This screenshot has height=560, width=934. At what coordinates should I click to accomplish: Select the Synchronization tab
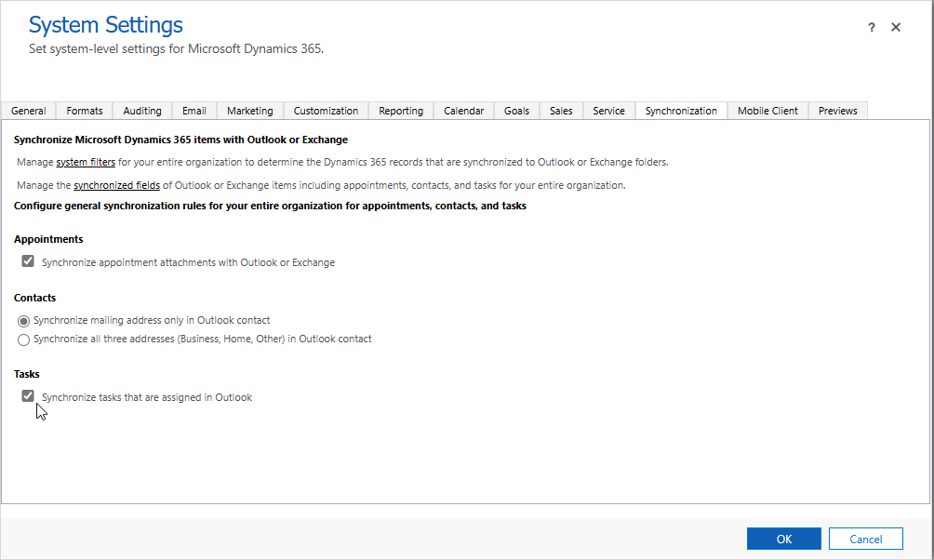point(682,111)
